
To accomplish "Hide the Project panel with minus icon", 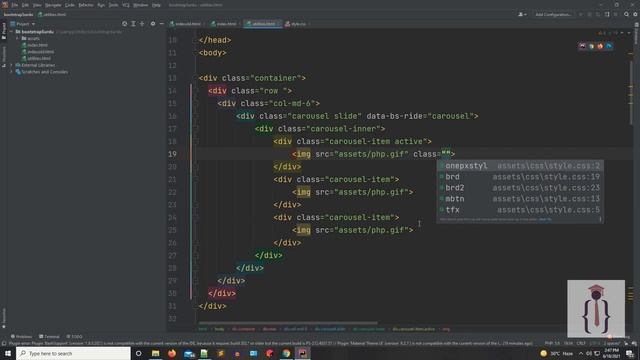I will (162, 24).
